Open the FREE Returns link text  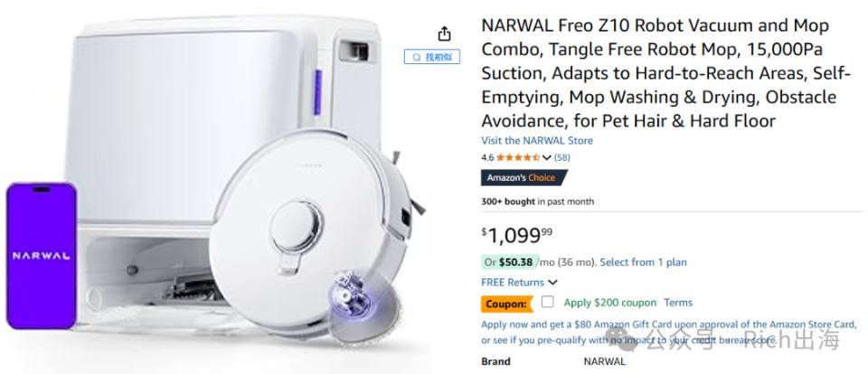[513, 282]
